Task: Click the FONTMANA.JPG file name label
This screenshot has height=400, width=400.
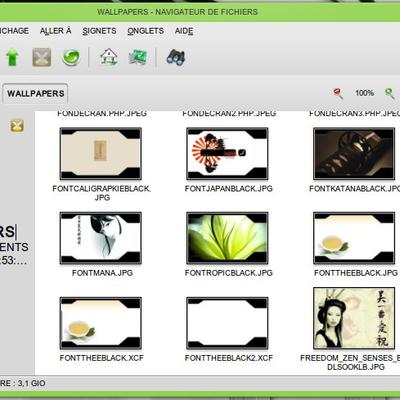Action: pyautogui.click(x=102, y=273)
